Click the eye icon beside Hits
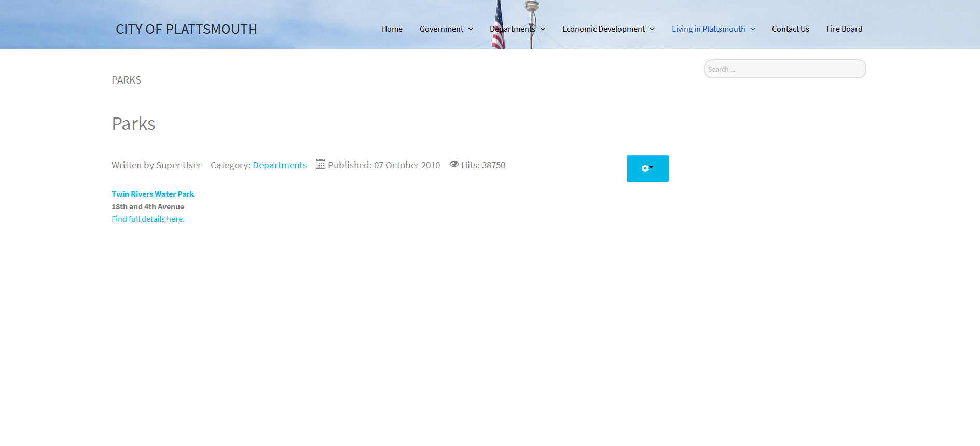 (x=454, y=164)
